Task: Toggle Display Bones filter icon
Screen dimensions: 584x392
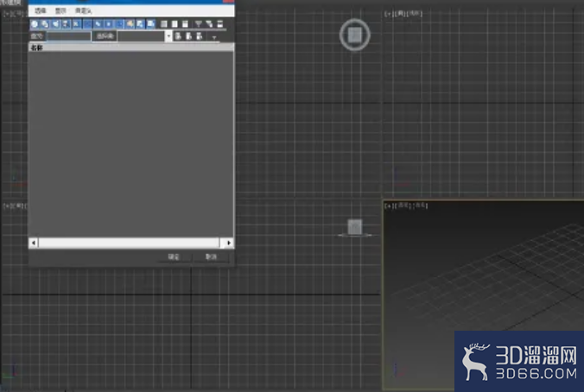Action: (x=119, y=24)
